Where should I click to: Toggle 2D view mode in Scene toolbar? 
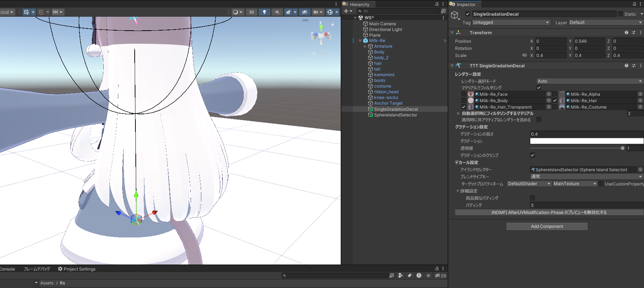pos(252,12)
